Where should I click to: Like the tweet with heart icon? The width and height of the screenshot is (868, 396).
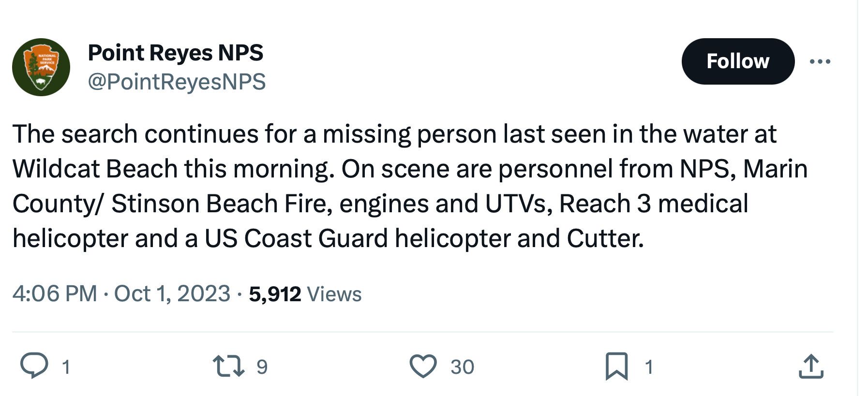pos(423,366)
